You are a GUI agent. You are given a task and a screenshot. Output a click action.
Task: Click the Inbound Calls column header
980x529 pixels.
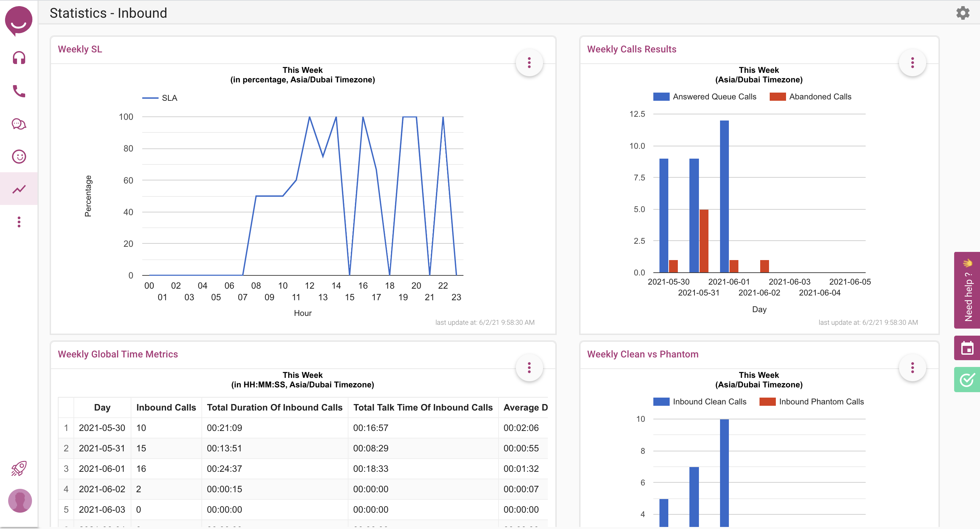[x=166, y=407]
